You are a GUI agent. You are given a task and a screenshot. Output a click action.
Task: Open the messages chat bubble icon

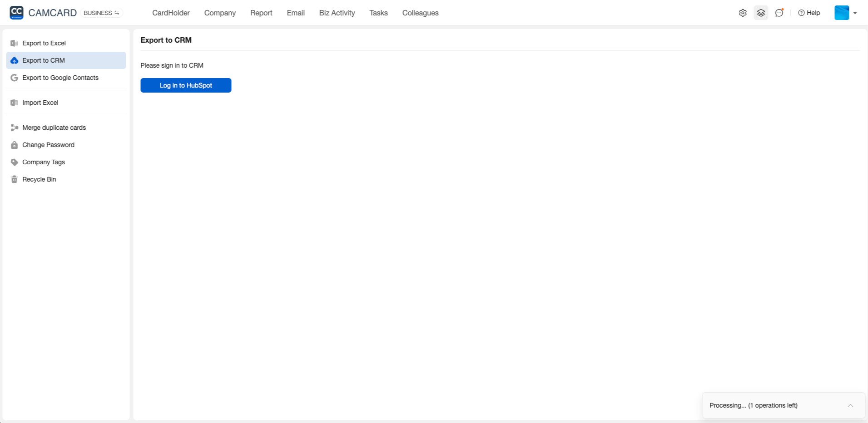coord(779,13)
